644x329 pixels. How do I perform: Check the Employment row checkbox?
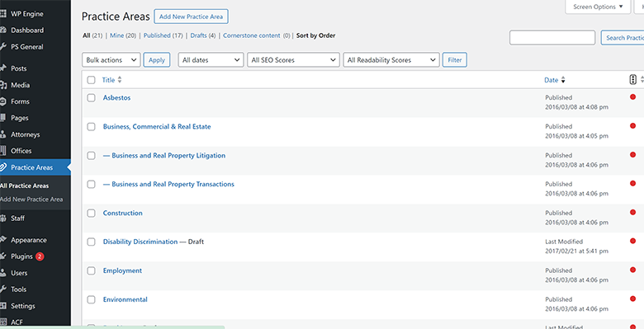[x=91, y=270]
